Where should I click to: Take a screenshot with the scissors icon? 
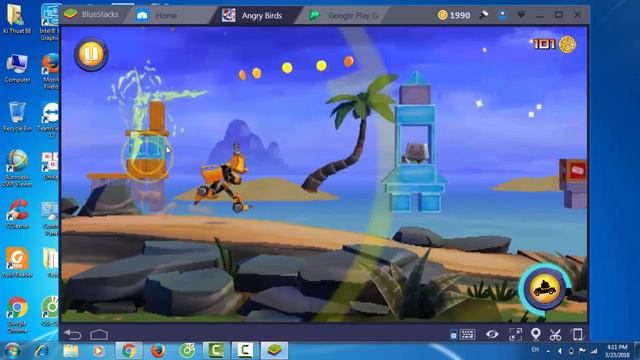point(555,334)
